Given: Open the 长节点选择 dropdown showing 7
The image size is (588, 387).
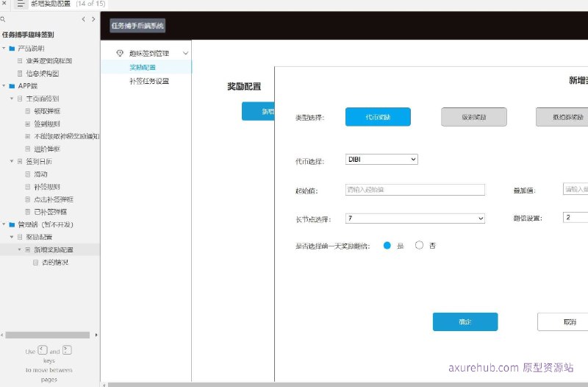Looking at the screenshot, I should pyautogui.click(x=415, y=218).
